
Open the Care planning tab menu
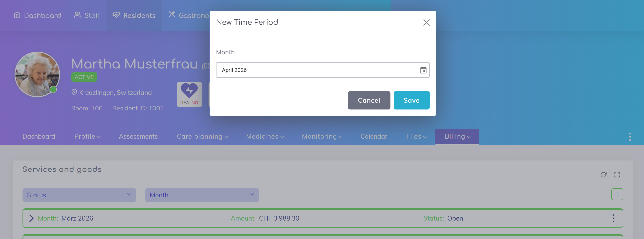[x=202, y=136]
